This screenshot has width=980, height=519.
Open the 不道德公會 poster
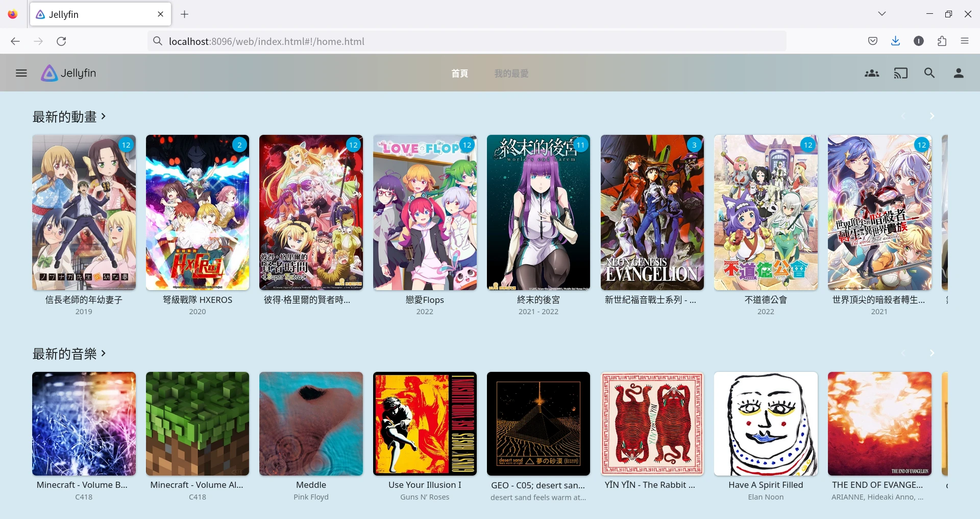tap(766, 213)
